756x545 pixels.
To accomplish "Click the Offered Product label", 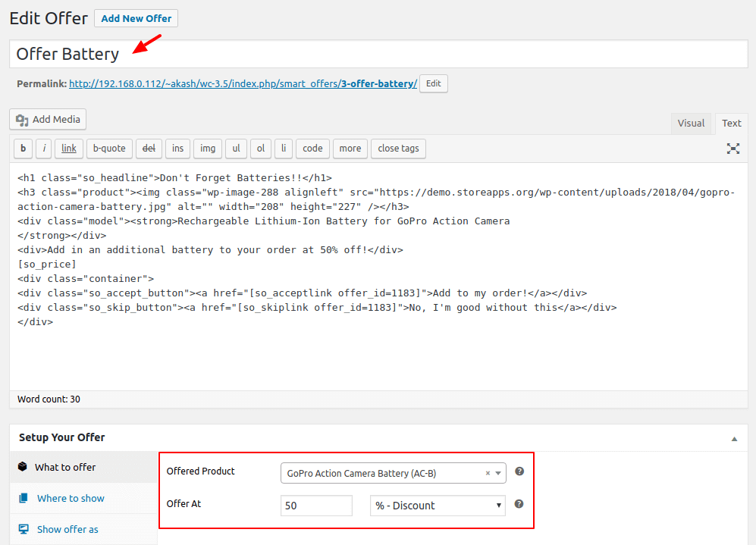I will (201, 471).
